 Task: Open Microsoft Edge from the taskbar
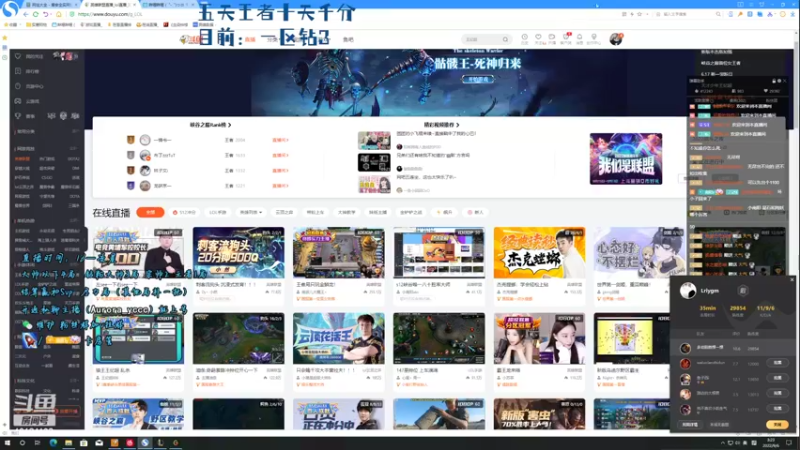click(x=53, y=443)
